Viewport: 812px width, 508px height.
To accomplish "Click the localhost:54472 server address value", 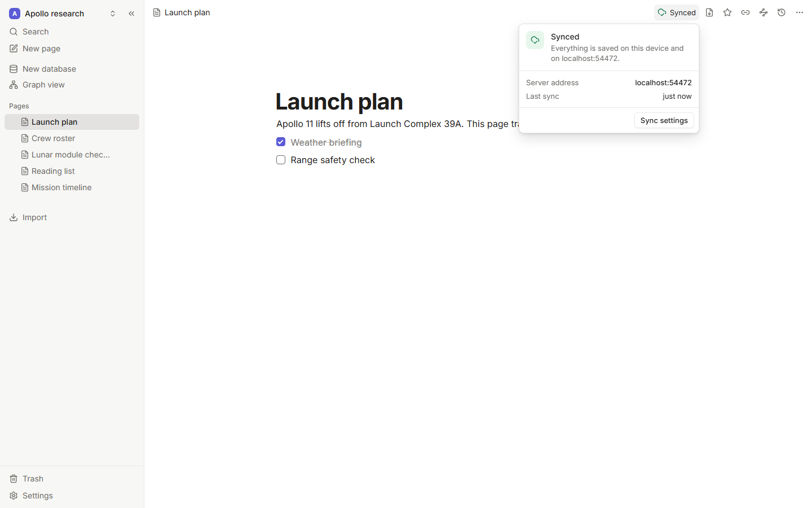I will click(x=663, y=82).
